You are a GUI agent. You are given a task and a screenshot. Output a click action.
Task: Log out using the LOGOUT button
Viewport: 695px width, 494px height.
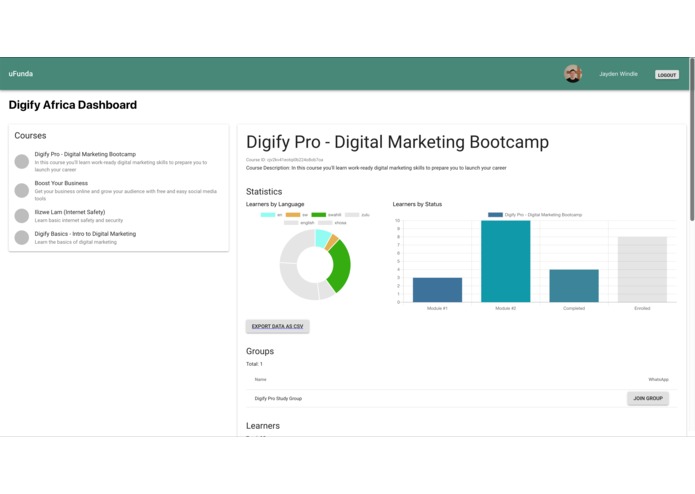coord(667,75)
